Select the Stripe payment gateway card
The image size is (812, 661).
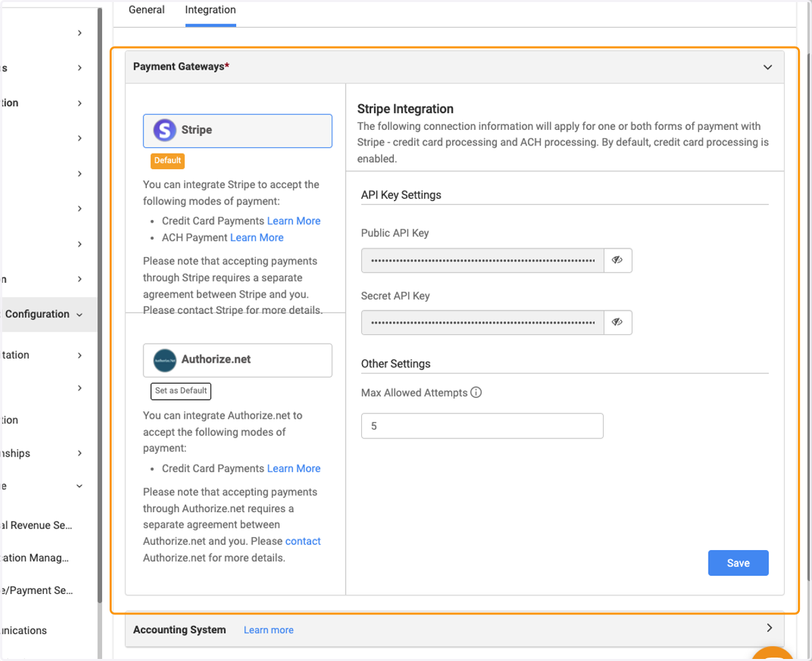pyautogui.click(x=238, y=131)
